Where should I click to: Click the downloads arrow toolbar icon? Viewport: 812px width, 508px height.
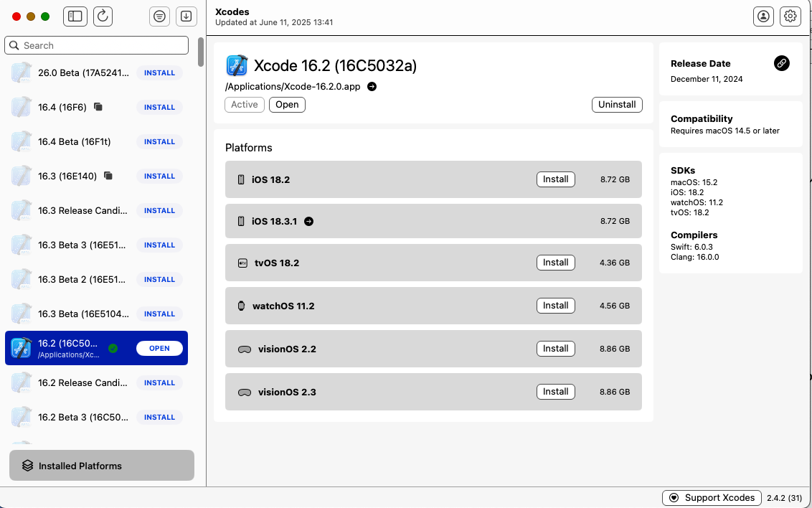coord(186,16)
